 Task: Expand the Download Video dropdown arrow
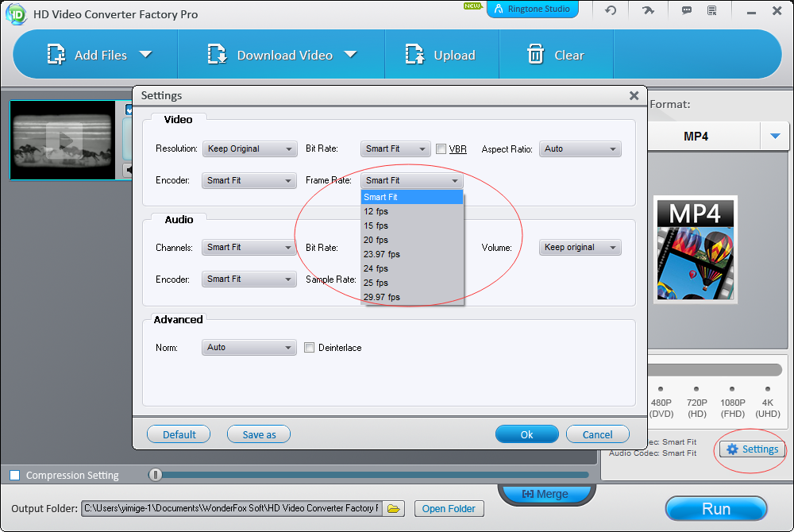coord(350,54)
